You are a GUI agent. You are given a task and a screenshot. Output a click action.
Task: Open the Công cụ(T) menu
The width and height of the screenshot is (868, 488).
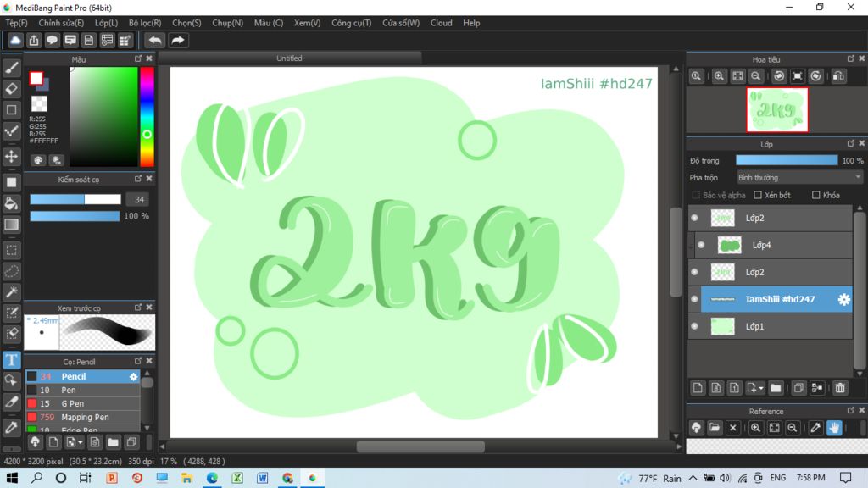(x=352, y=23)
